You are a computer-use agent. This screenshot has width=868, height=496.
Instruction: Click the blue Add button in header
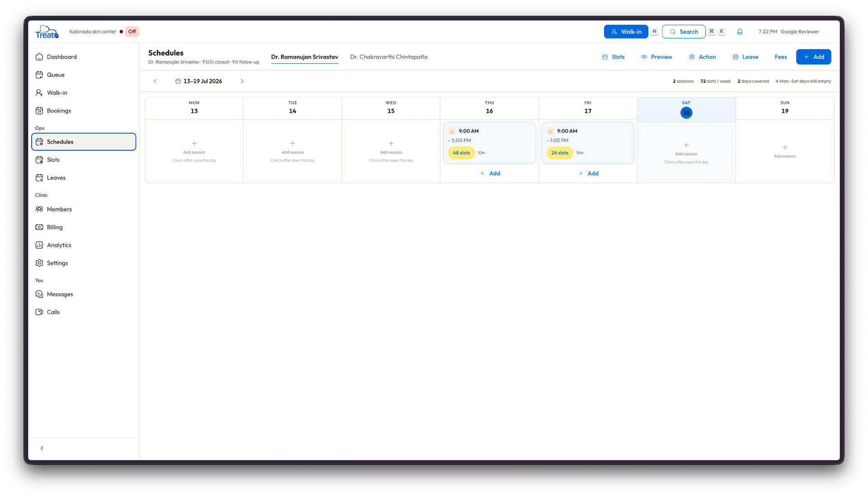[x=813, y=57]
